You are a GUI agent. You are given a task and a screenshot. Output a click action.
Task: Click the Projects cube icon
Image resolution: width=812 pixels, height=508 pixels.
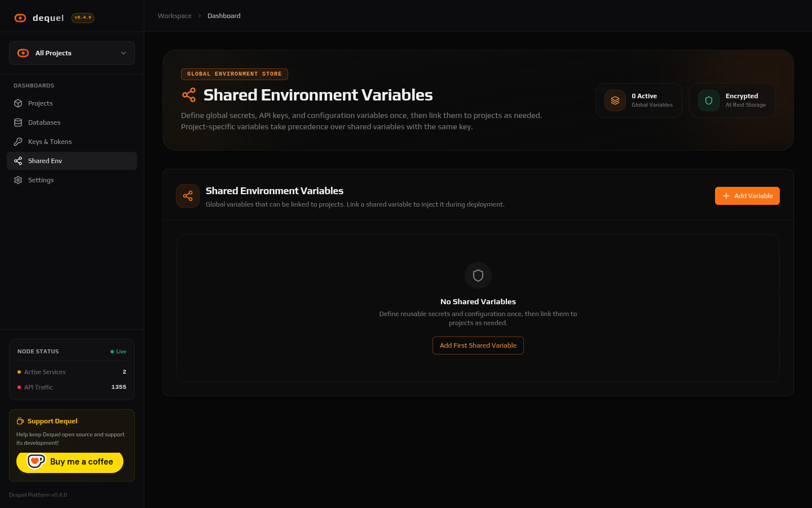[18, 103]
